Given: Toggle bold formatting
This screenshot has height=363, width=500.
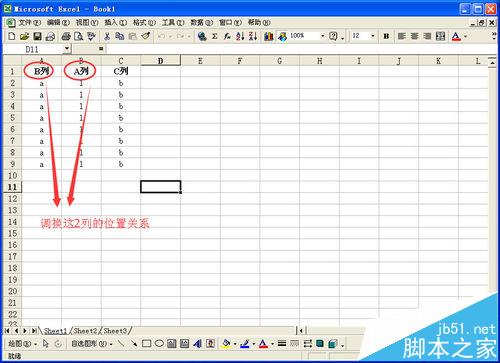Looking at the screenshot, I should 386,36.
